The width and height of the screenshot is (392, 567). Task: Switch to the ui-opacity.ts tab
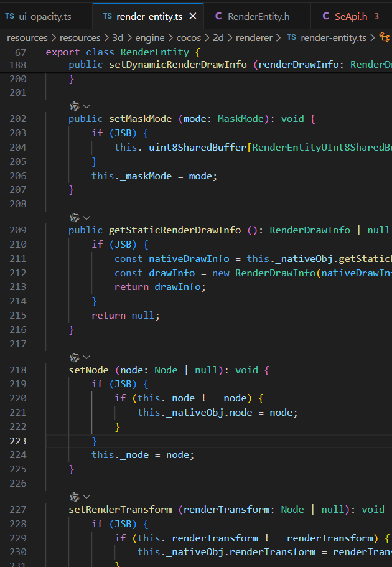coord(39,17)
